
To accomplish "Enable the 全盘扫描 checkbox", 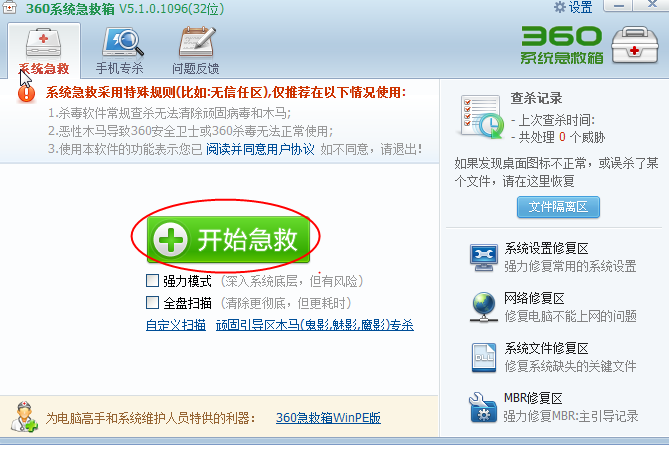I will 152,303.
